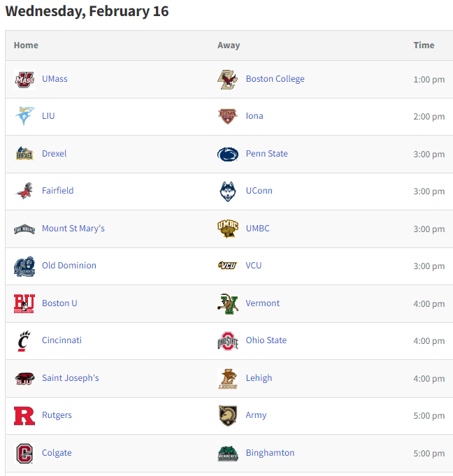Open the Saint Joseph's team link
This screenshot has width=453, height=476.
tap(71, 377)
